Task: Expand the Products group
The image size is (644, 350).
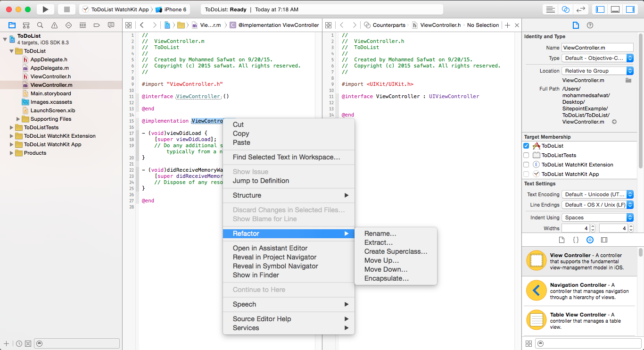Action: pos(12,153)
